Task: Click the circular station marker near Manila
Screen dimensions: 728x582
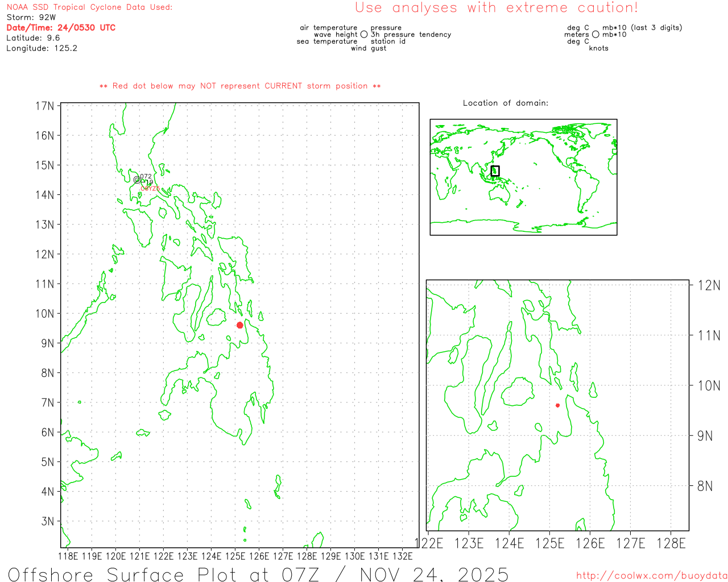Action: (x=136, y=180)
